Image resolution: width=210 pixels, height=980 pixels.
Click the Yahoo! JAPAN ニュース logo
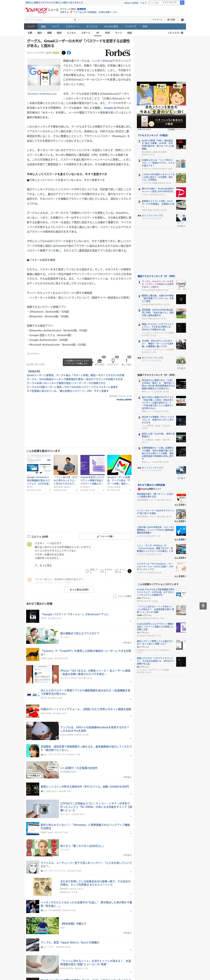[x=42, y=10]
